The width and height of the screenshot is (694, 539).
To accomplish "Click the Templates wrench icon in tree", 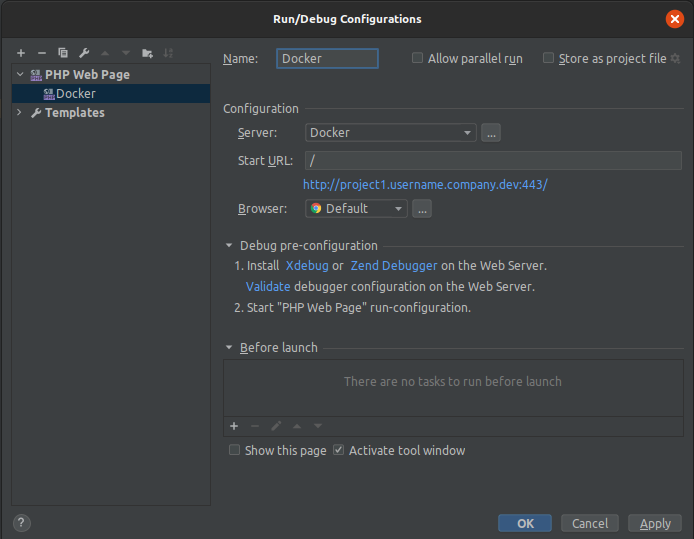I will pyautogui.click(x=36, y=113).
